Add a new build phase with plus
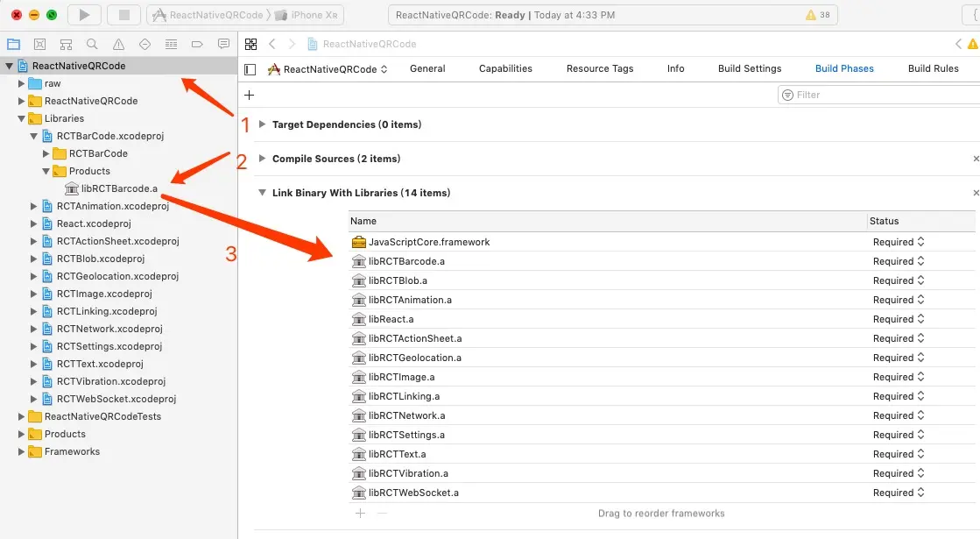This screenshot has height=539, width=980. point(250,95)
